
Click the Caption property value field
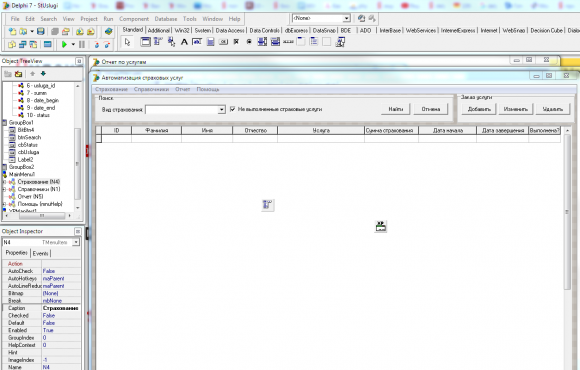(61, 308)
